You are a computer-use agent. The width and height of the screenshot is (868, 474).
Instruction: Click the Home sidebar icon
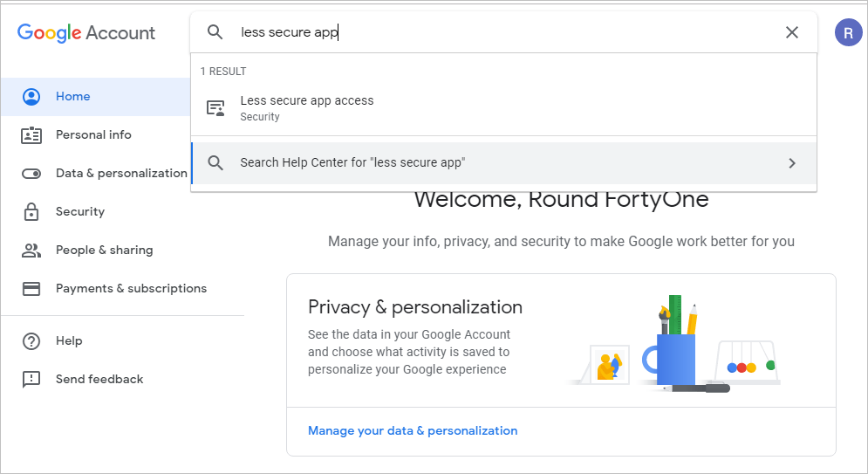tap(31, 97)
